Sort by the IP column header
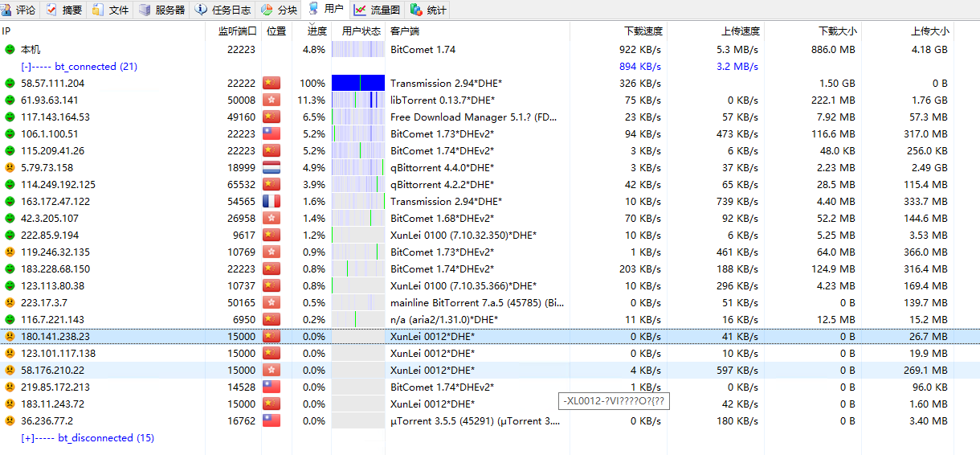 pyautogui.click(x=102, y=31)
